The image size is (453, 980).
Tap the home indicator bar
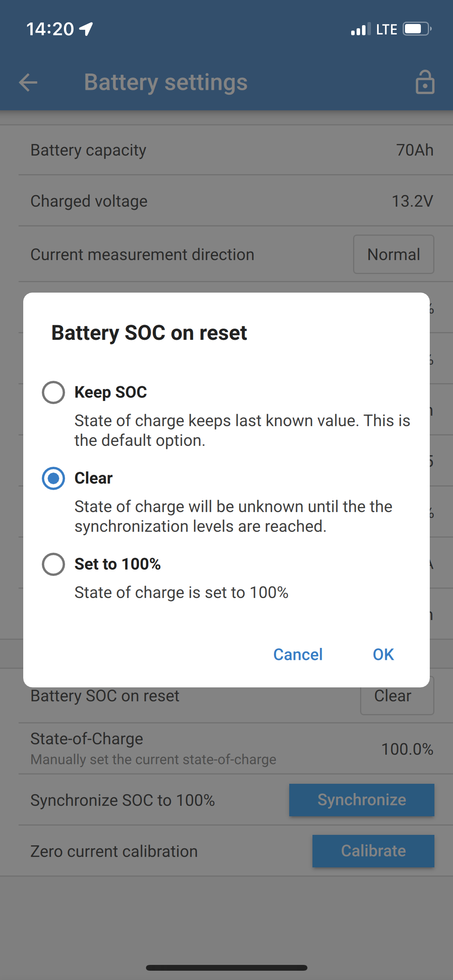click(x=226, y=968)
